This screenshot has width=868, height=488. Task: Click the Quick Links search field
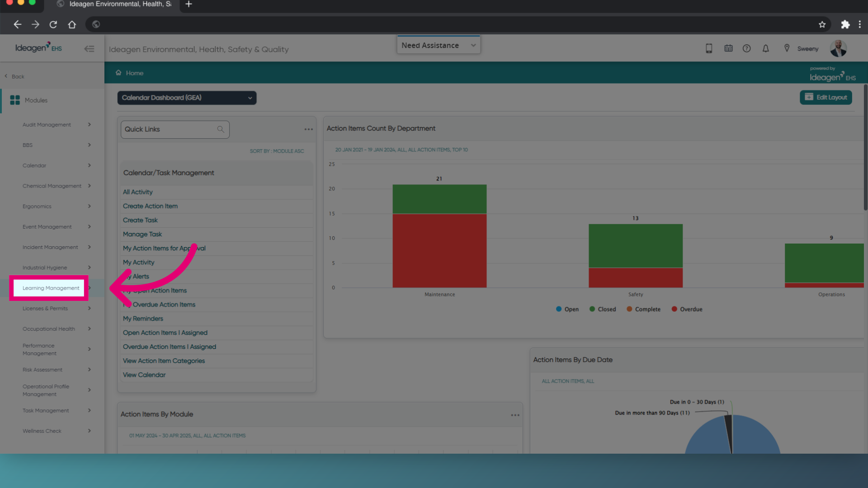pos(175,129)
